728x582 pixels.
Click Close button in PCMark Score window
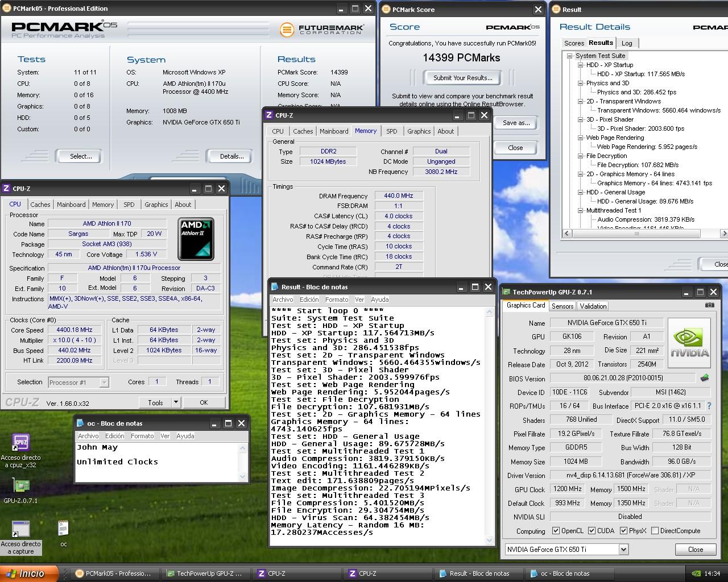pos(516,148)
